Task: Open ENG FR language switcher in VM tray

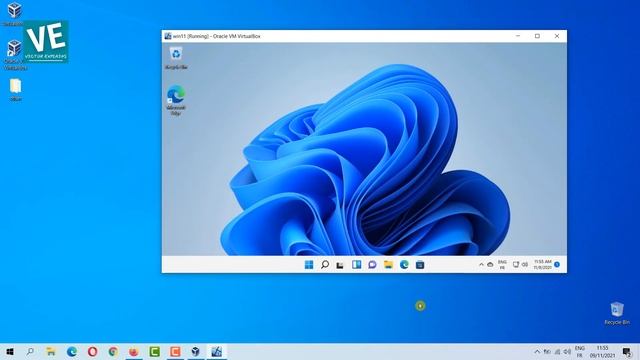Action: pos(502,265)
